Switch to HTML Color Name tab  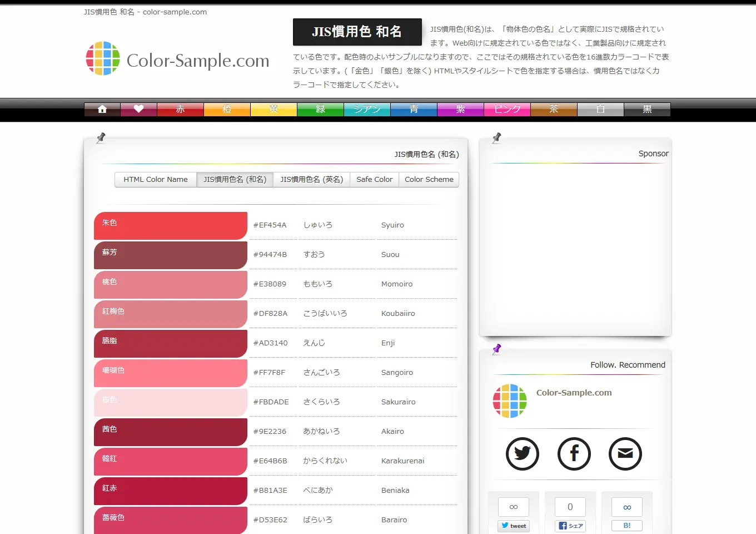click(156, 180)
